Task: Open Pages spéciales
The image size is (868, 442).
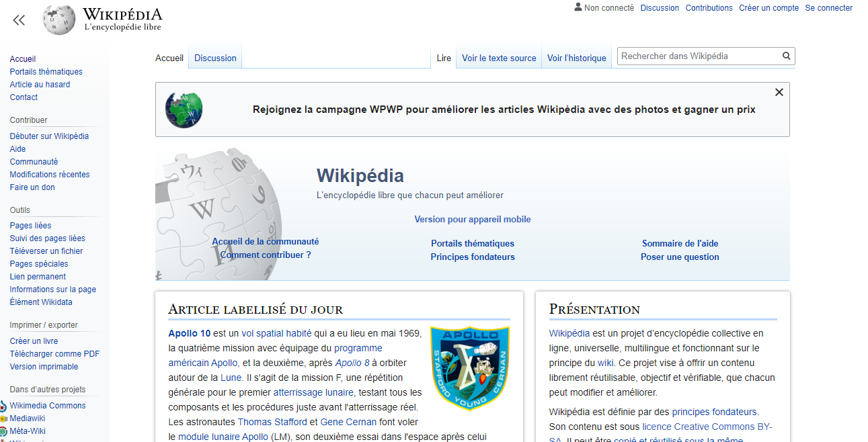Action: click(x=39, y=264)
